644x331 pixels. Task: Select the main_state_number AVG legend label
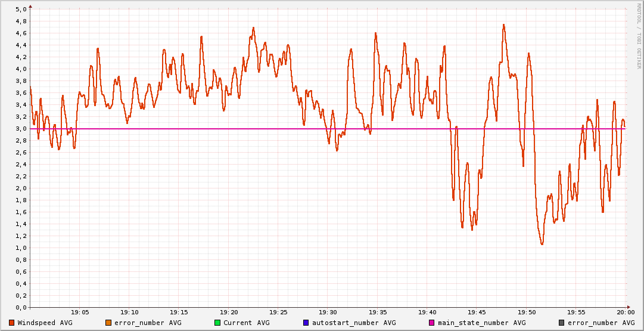coord(482,323)
